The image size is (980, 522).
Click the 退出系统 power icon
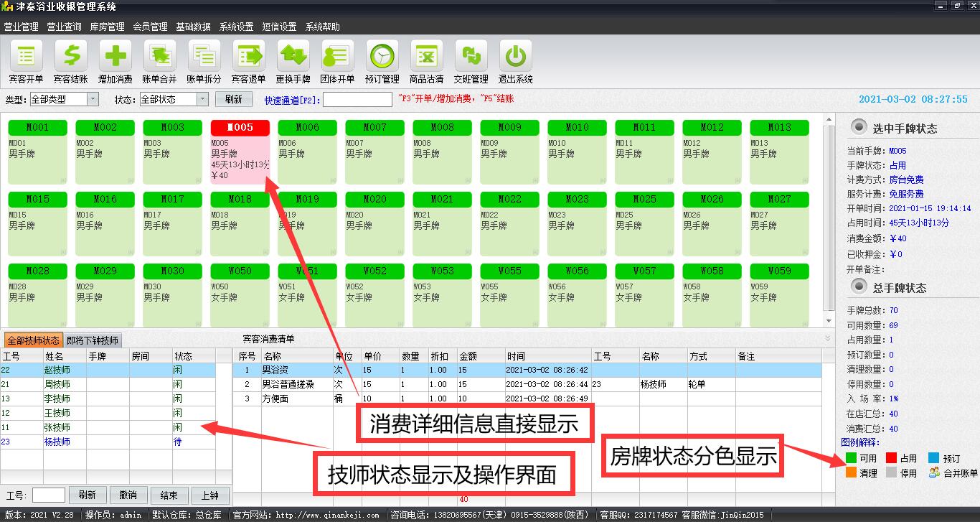pyautogui.click(x=515, y=57)
